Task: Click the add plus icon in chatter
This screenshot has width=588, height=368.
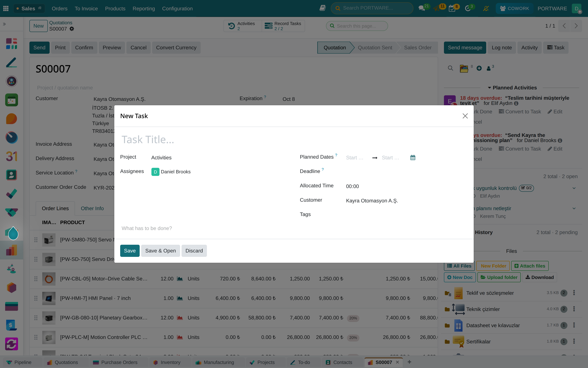Action: point(479,68)
